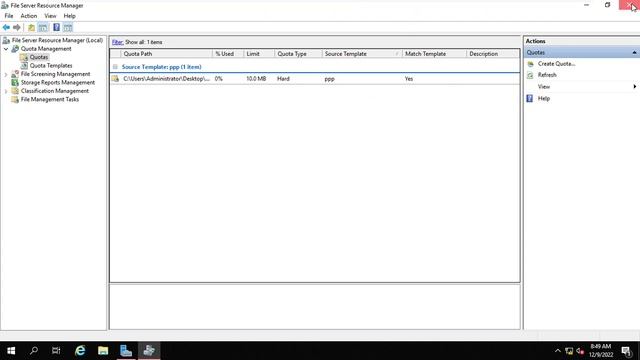Click the folder icon of the quota row
640x360 pixels.
coord(116,79)
